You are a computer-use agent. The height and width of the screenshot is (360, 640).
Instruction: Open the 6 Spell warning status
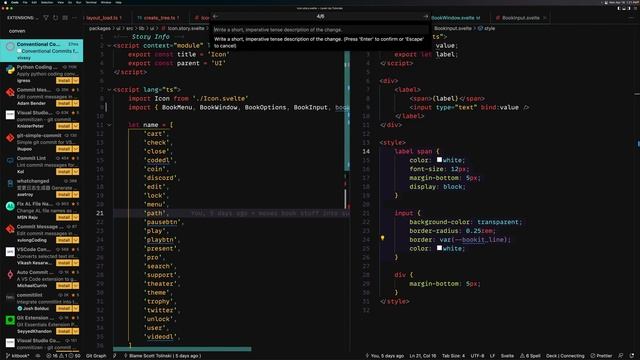pos(530,356)
